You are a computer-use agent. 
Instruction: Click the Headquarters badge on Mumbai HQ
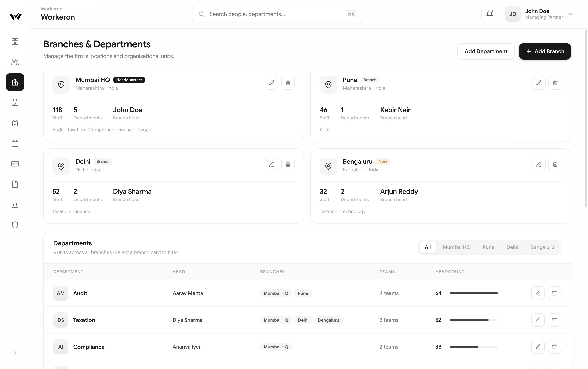(129, 80)
